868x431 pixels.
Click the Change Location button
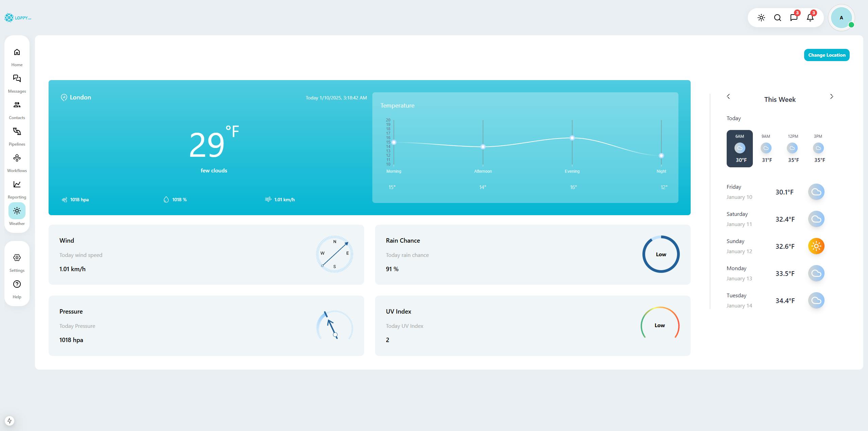[826, 55]
